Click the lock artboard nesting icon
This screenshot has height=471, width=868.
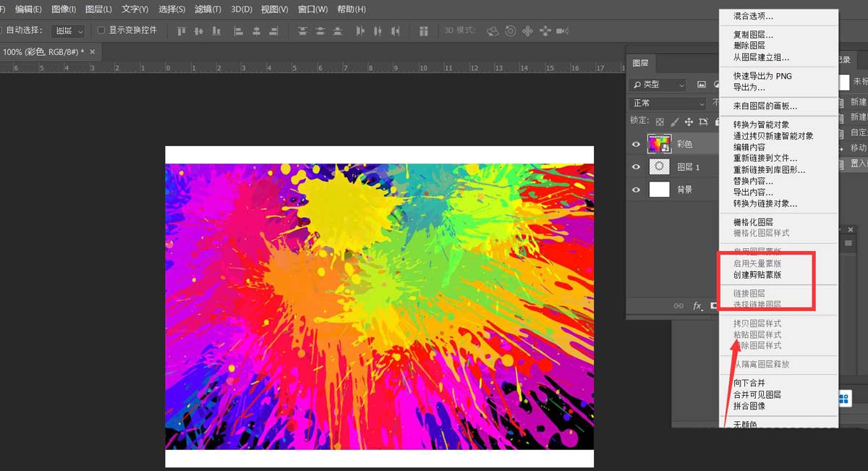[703, 122]
